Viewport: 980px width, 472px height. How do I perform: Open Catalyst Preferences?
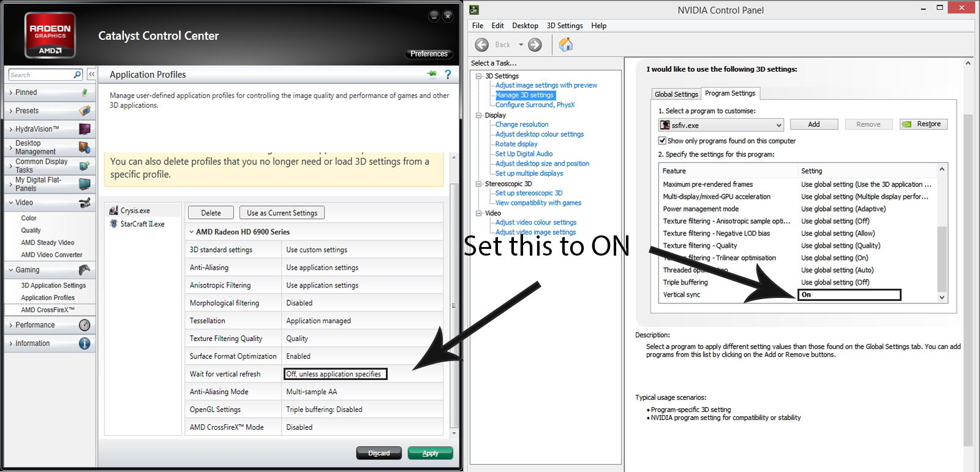(x=429, y=54)
